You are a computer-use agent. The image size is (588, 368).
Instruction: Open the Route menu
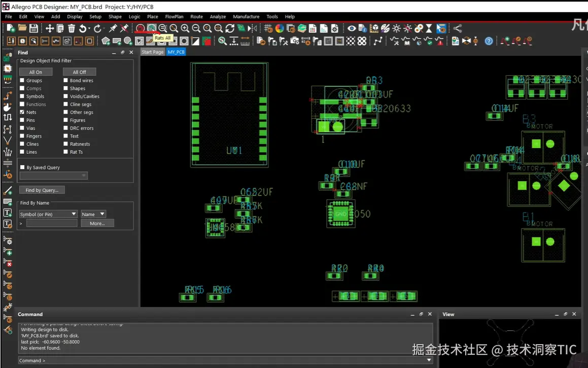coord(196,17)
